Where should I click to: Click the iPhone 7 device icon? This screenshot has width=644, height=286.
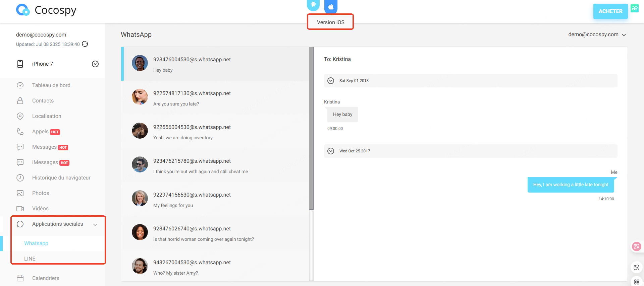click(x=20, y=64)
